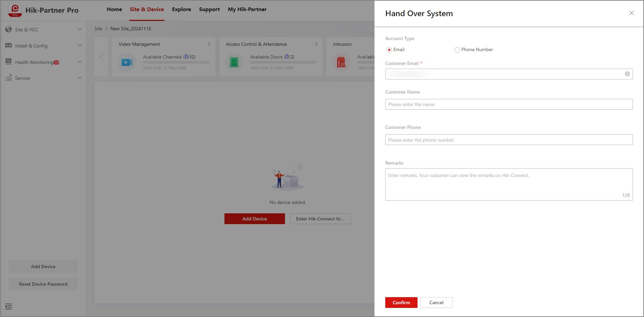Expand the Install & Config menu
Screen dimensions: 644x317
[x=80, y=45]
